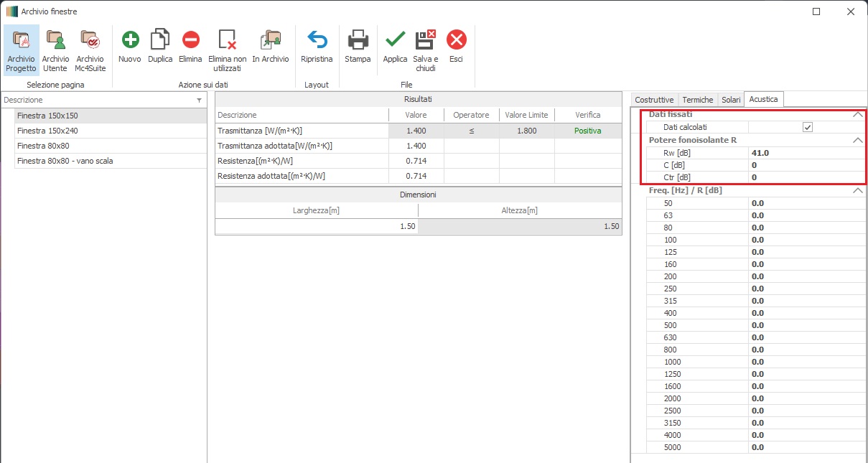
Task: Click the Rw [dB] value field
Action: 806,153
